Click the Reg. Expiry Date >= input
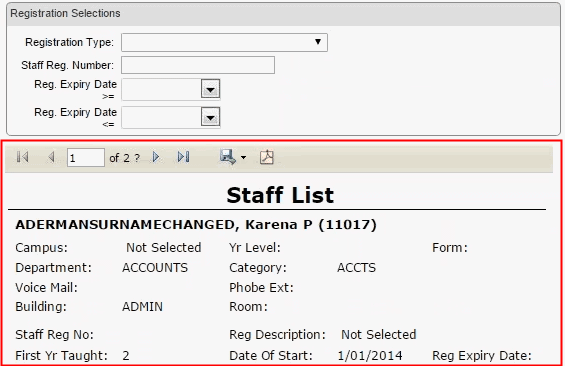Image resolution: width=565 pixels, height=366 pixels. coord(161,89)
